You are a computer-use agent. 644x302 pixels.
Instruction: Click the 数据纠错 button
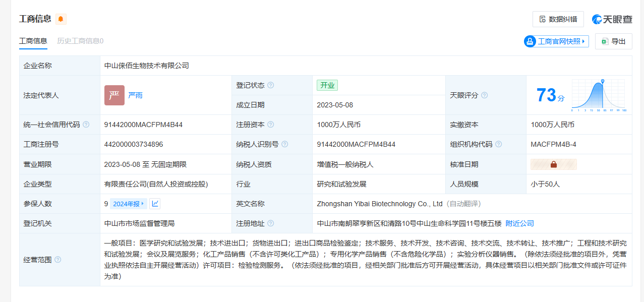pos(558,19)
